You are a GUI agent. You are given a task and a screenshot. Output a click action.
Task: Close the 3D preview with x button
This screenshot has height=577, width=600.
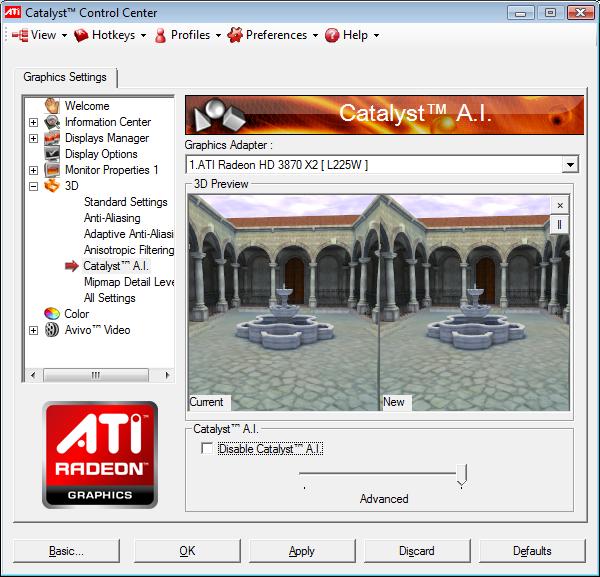tap(560, 205)
